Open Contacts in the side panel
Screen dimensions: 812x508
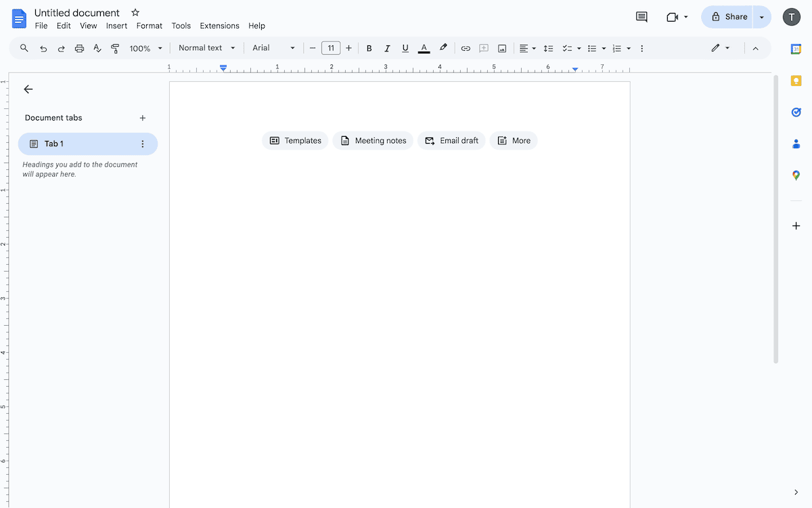[x=796, y=144]
